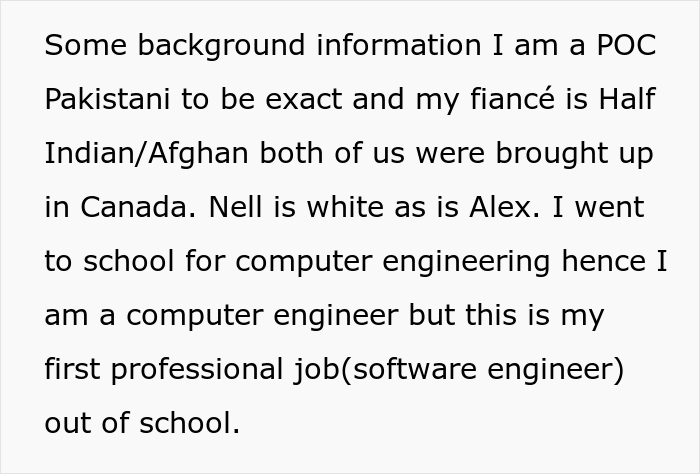Screen dimensions: 700x474
Task: Click the word "background" in first line
Action: point(221,46)
